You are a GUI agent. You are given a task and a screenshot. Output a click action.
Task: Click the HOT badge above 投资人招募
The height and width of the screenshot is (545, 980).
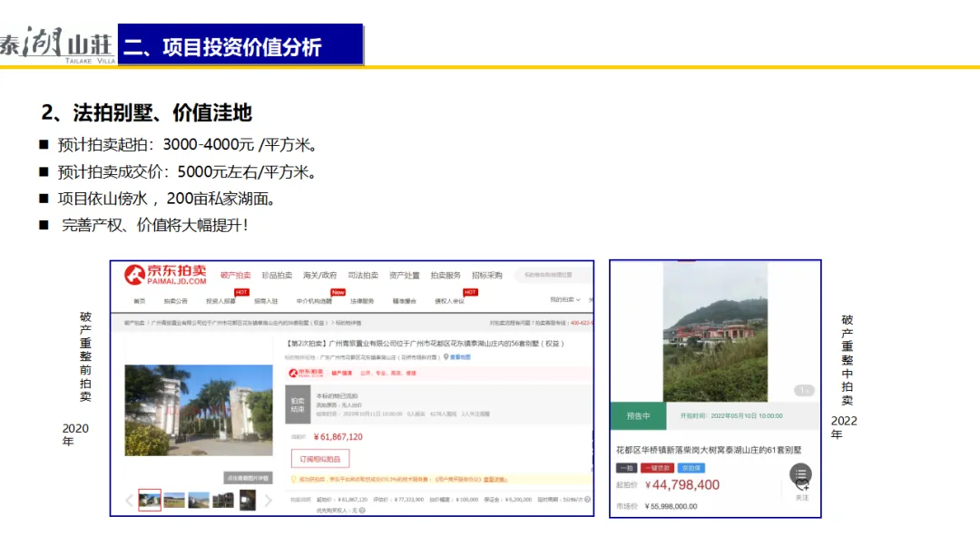click(242, 292)
